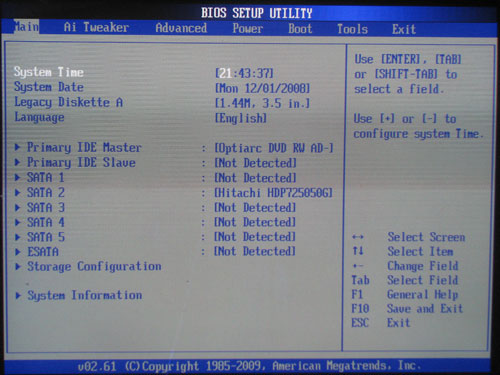Click Not Detected value for SATA 1
500x375 pixels.
[x=255, y=178]
